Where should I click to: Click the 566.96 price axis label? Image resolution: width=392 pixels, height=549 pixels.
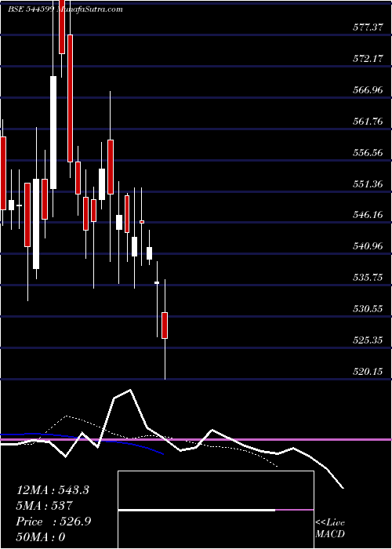coord(368,90)
